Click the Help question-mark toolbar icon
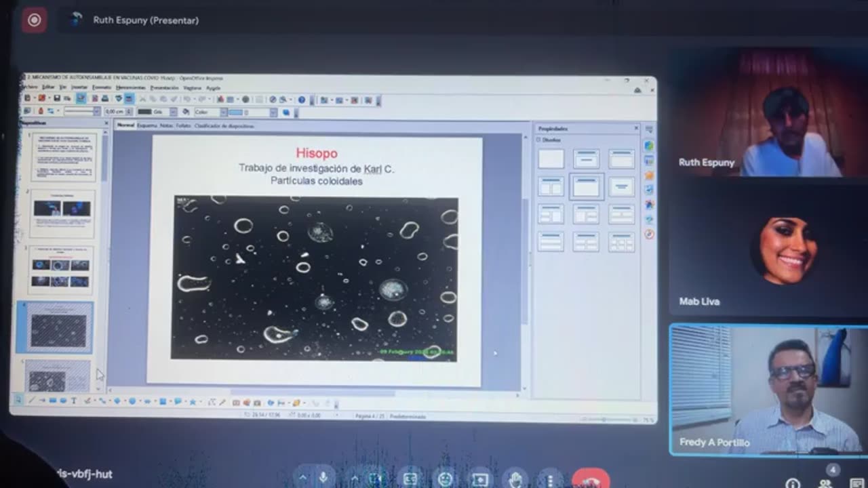868x488 pixels. tap(302, 100)
